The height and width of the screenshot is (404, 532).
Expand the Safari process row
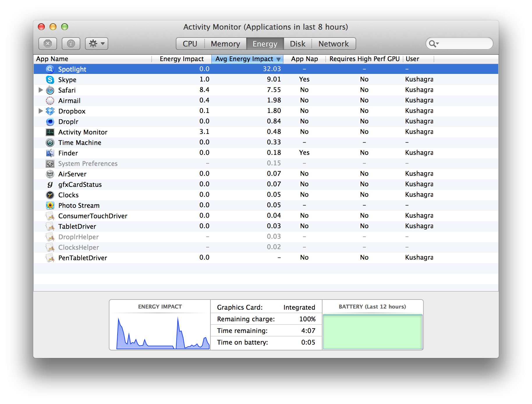click(x=41, y=90)
